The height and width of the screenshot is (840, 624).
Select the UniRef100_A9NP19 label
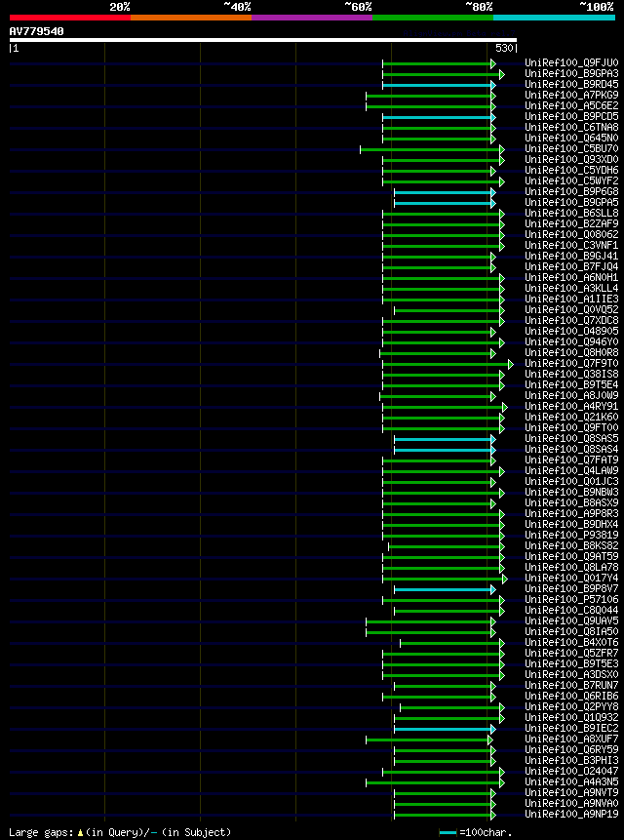pyautogui.click(x=571, y=814)
